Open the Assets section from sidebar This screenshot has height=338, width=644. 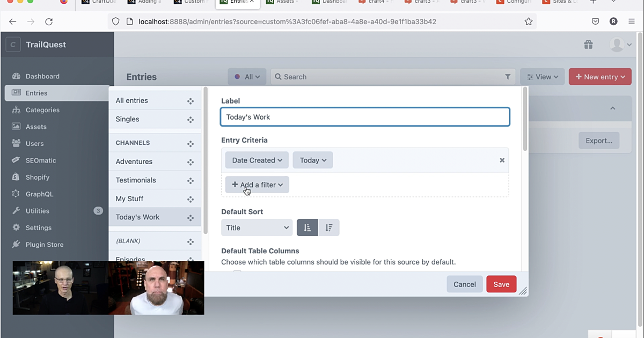pos(38,126)
